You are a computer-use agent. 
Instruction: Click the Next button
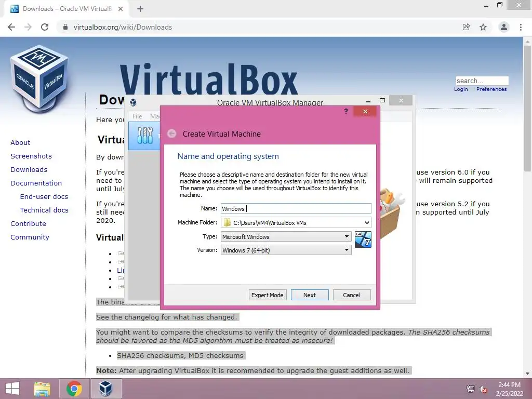(x=310, y=295)
